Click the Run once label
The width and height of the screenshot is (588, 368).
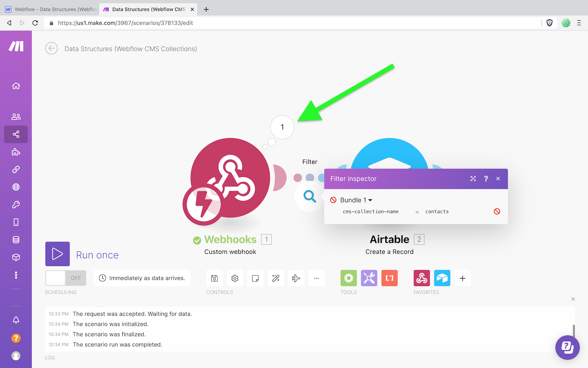(x=97, y=255)
